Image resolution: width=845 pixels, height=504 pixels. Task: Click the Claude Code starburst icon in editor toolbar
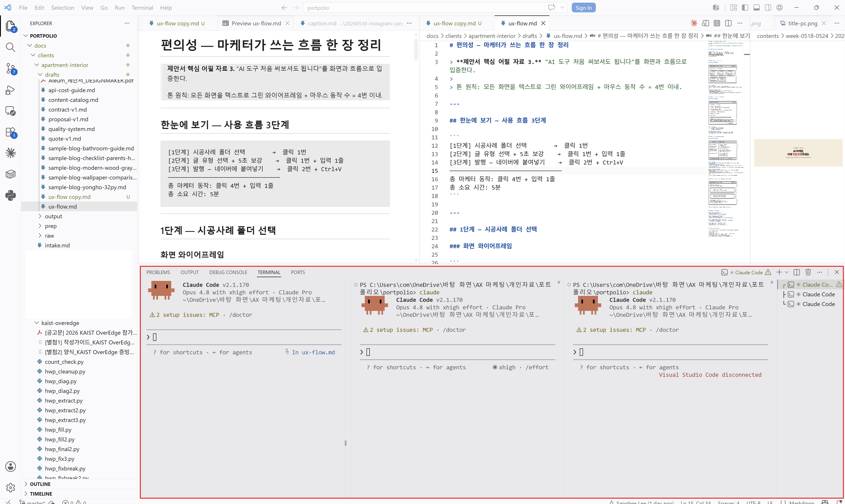pyautogui.click(x=694, y=23)
